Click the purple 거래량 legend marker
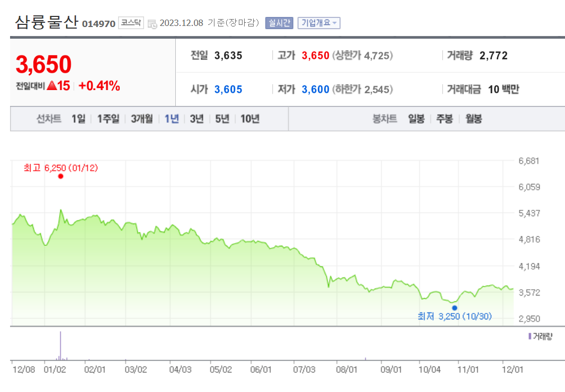This screenshot has height=392, width=565. click(x=530, y=336)
